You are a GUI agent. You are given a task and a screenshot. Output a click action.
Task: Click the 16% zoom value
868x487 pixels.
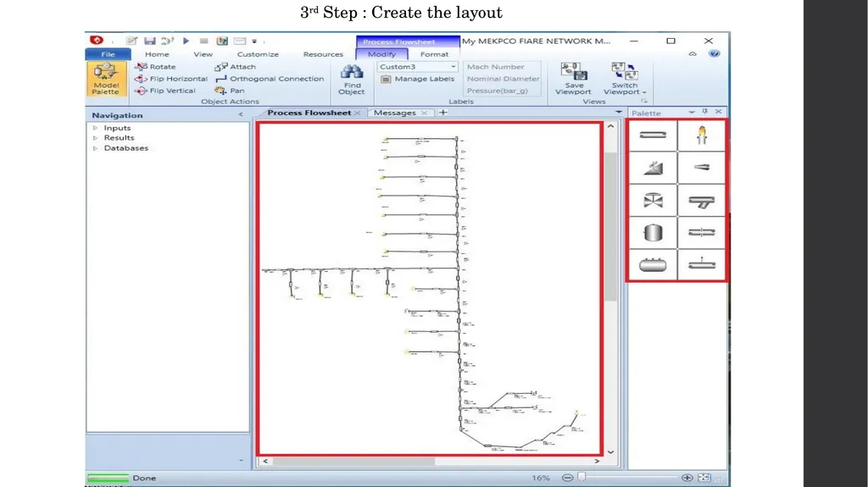point(541,478)
